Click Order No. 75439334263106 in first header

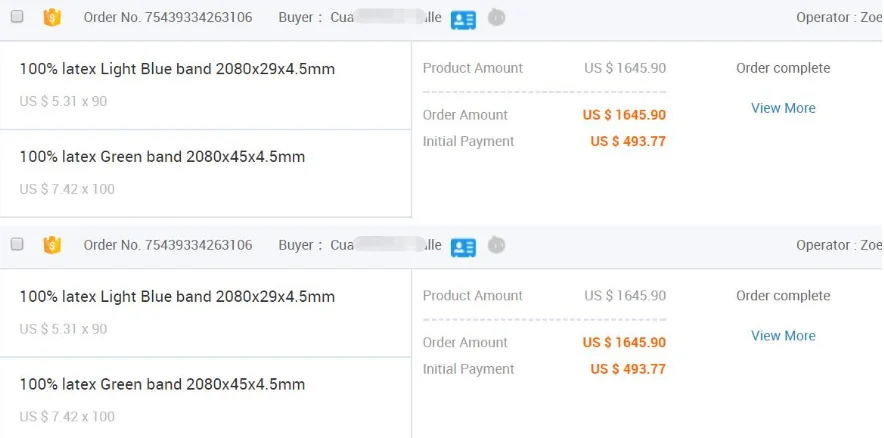pyautogui.click(x=168, y=17)
